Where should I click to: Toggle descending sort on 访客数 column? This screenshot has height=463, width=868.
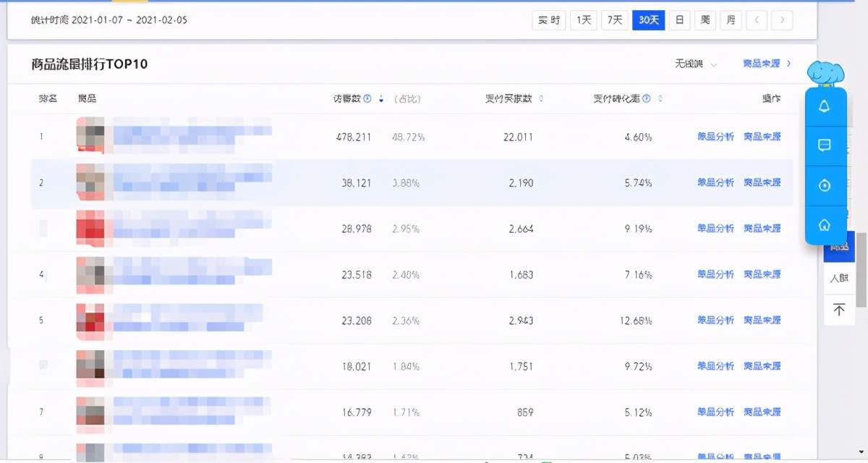tap(380, 99)
